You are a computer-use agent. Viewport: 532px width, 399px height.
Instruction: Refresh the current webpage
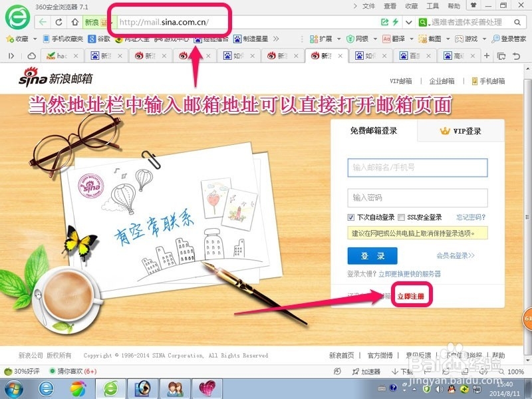tap(59, 21)
